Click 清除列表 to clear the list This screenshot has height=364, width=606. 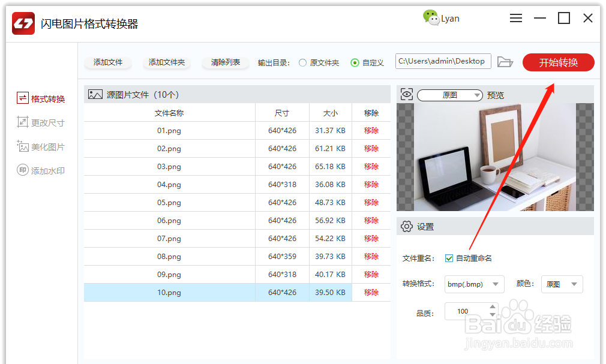tap(225, 62)
